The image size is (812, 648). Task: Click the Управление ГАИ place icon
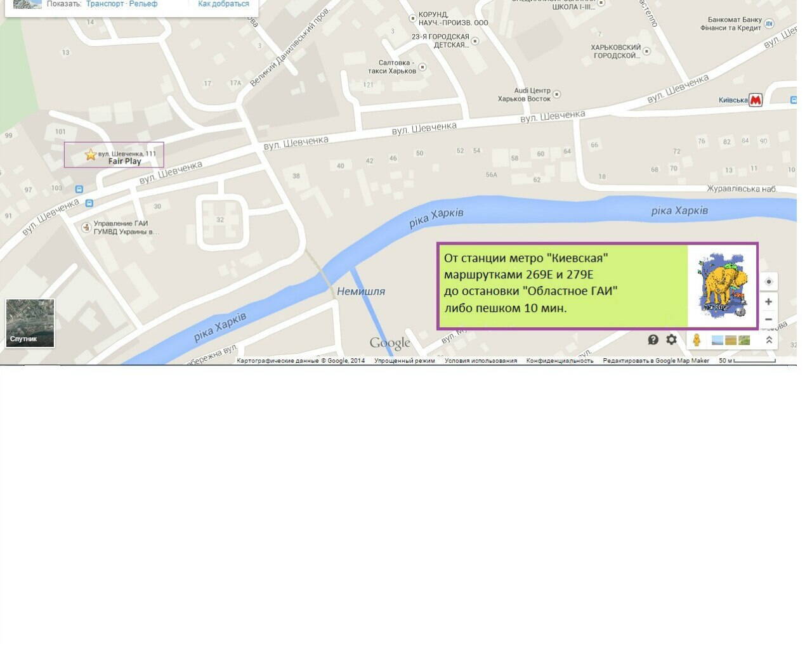(x=86, y=227)
